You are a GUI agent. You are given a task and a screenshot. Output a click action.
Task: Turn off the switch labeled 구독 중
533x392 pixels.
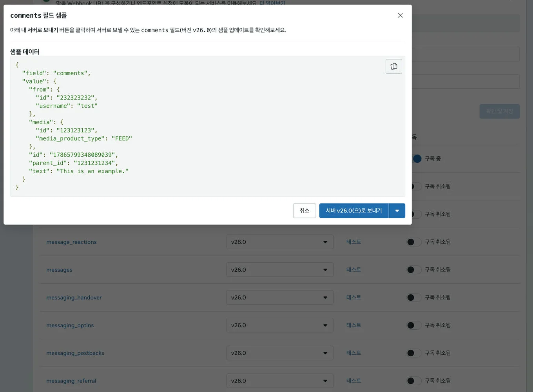[417, 158]
